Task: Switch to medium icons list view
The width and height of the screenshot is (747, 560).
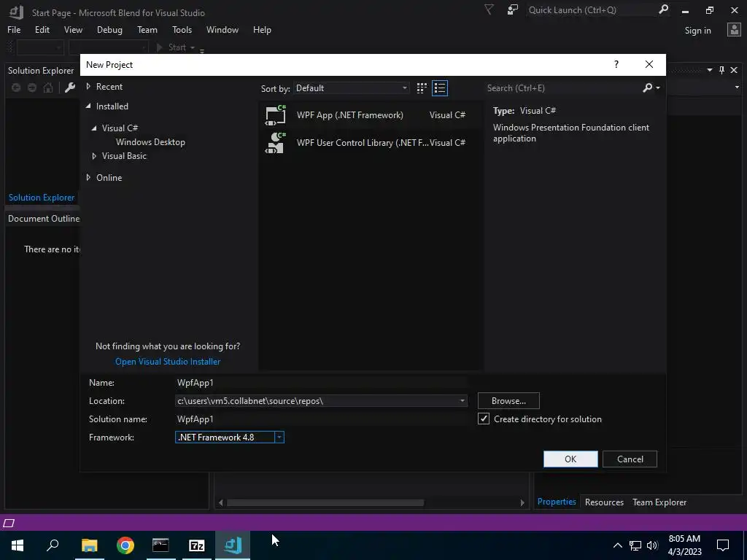Action: (440, 88)
